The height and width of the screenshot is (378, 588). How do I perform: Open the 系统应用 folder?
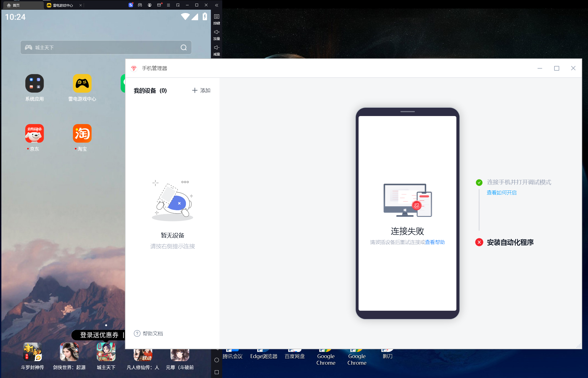coord(34,83)
